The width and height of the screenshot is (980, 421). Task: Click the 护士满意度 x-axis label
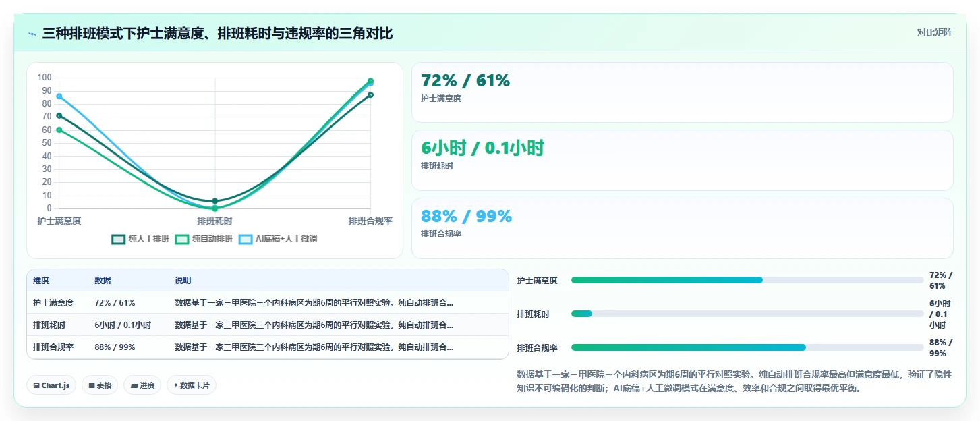click(x=59, y=221)
